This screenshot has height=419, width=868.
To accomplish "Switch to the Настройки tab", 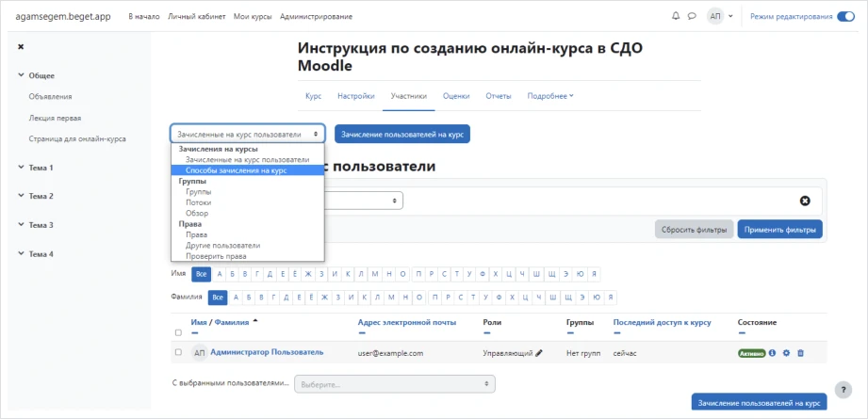I will 356,96.
